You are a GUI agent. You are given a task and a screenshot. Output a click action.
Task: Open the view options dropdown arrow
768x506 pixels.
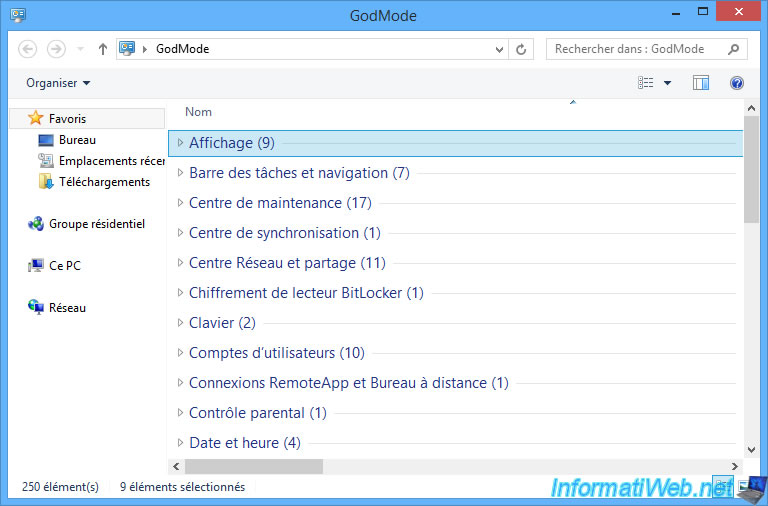tap(667, 83)
